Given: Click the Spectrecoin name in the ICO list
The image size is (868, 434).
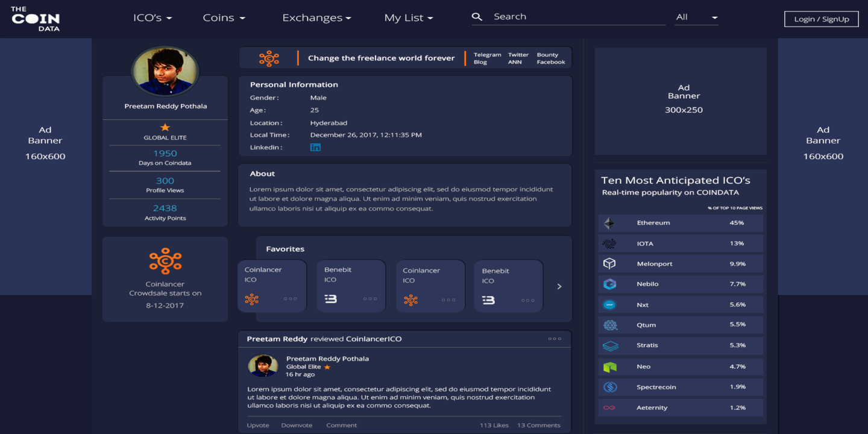Looking at the screenshot, I should point(656,387).
